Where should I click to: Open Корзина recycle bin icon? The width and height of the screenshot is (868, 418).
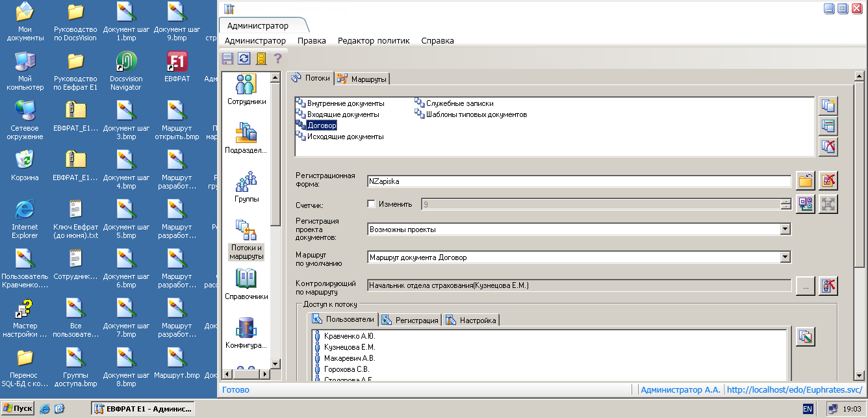coord(25,166)
